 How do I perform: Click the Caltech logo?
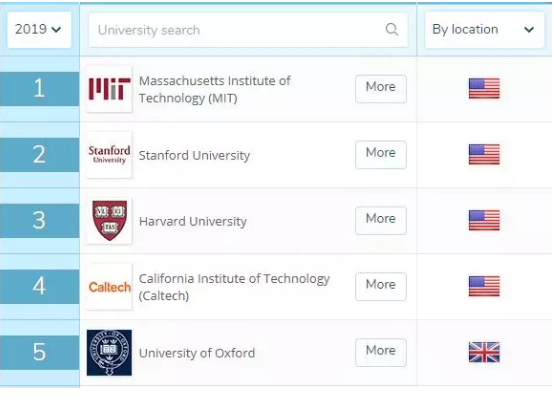[x=109, y=287]
